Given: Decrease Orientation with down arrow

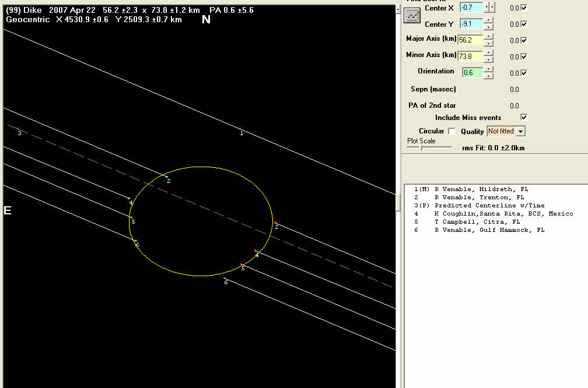Looking at the screenshot, I should (x=488, y=76).
